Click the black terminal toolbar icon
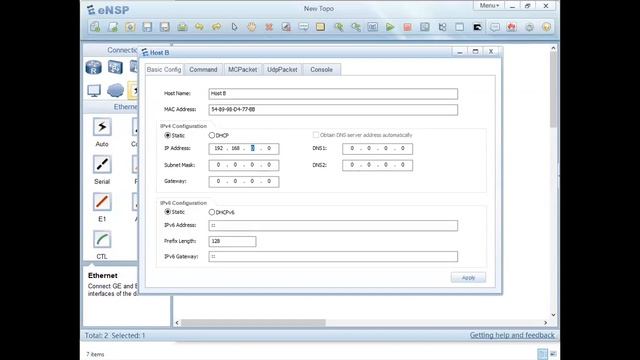640x360 pixels. pos(477,27)
